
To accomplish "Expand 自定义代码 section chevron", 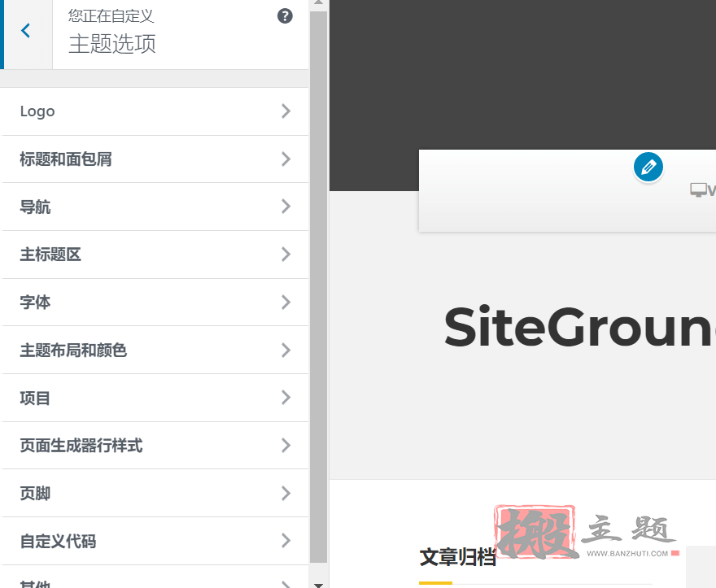I will click(286, 541).
